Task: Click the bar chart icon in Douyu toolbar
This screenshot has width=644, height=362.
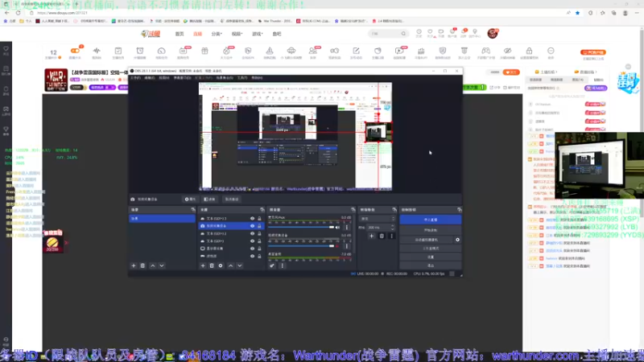Action: pos(421,51)
